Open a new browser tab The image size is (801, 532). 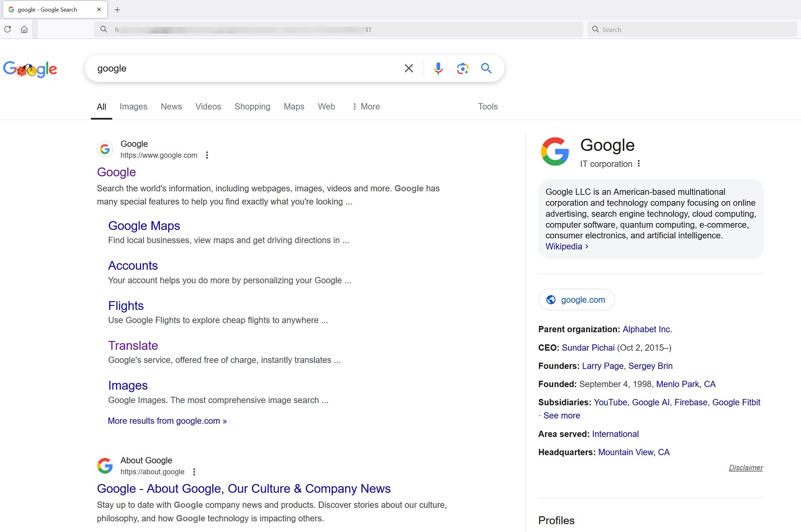coord(117,10)
